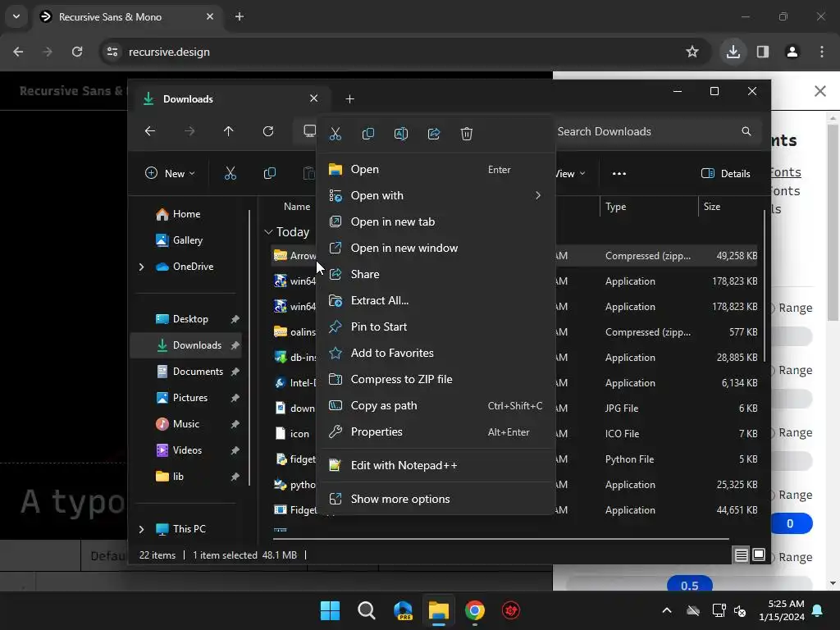Expand the OneDrive tree node
This screenshot has height=630, width=840.
tap(141, 267)
